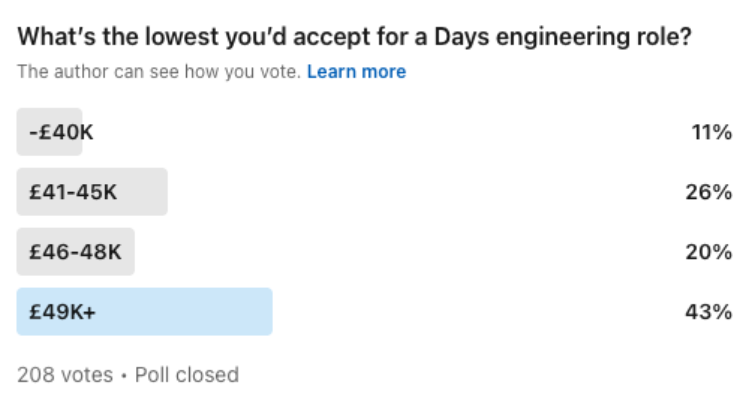Pick the £49K+ poll option label
The image size is (753, 400).
click(62, 312)
